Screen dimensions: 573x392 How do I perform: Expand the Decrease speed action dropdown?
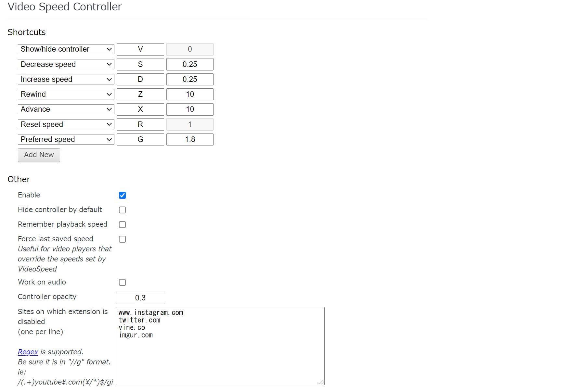(x=66, y=64)
